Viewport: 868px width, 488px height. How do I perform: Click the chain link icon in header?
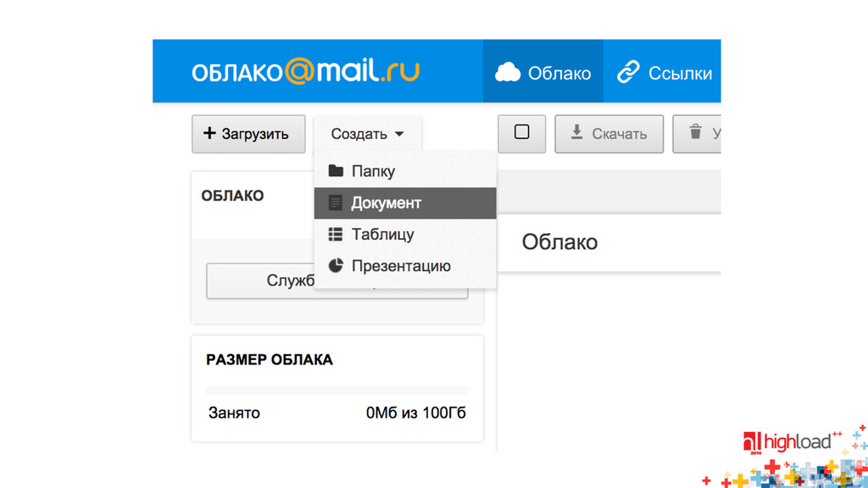point(628,73)
